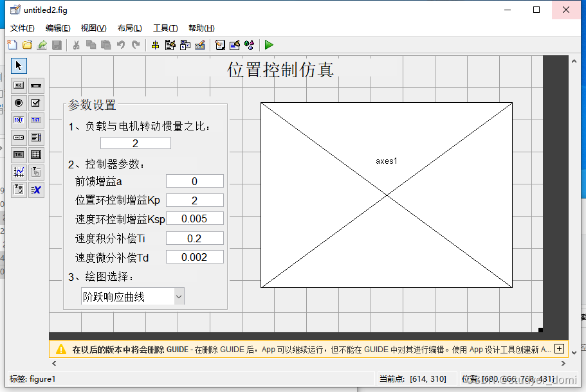Select the 3、绘图选择 label

point(101,276)
